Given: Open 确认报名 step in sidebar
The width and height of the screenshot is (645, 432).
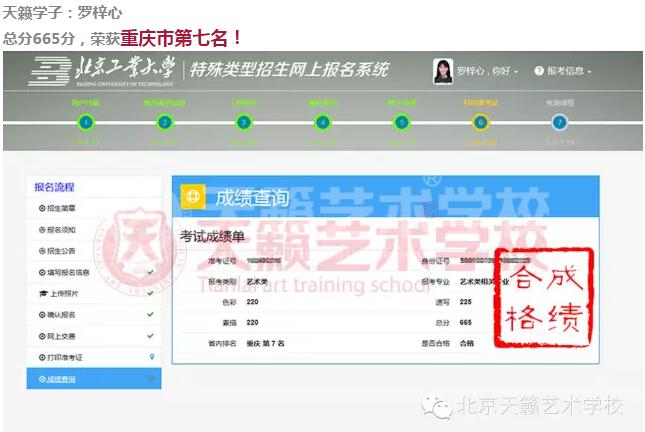Looking at the screenshot, I should tap(62, 314).
